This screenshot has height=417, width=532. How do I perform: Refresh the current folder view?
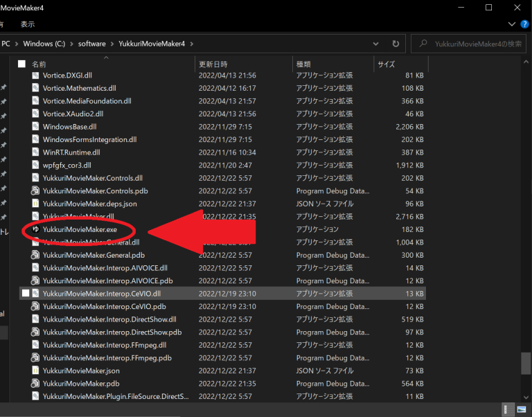[396, 44]
